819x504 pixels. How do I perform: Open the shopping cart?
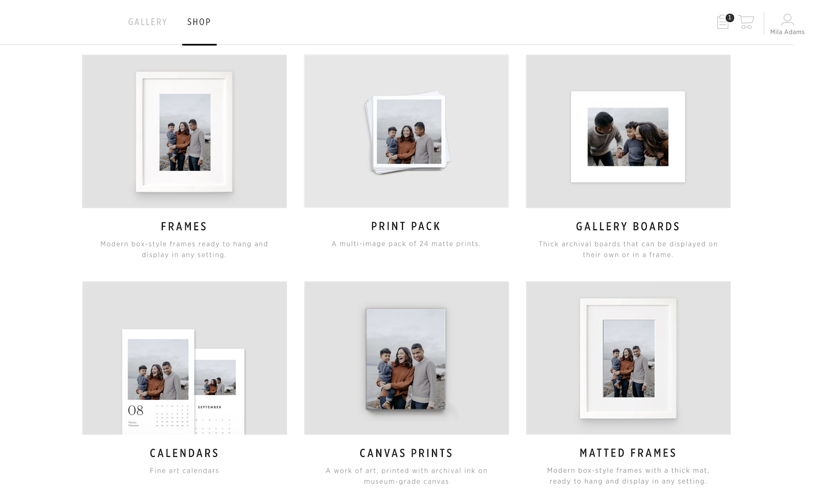[746, 22]
